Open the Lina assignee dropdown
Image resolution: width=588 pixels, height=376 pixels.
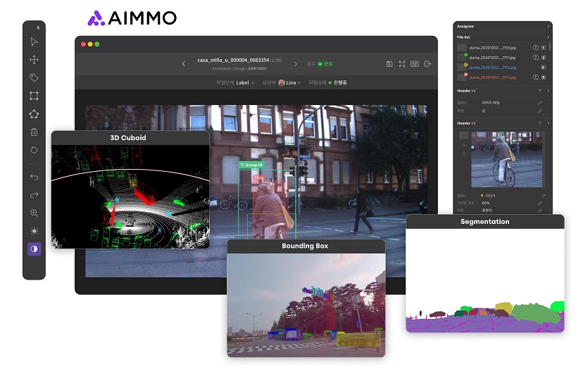pyautogui.click(x=289, y=83)
